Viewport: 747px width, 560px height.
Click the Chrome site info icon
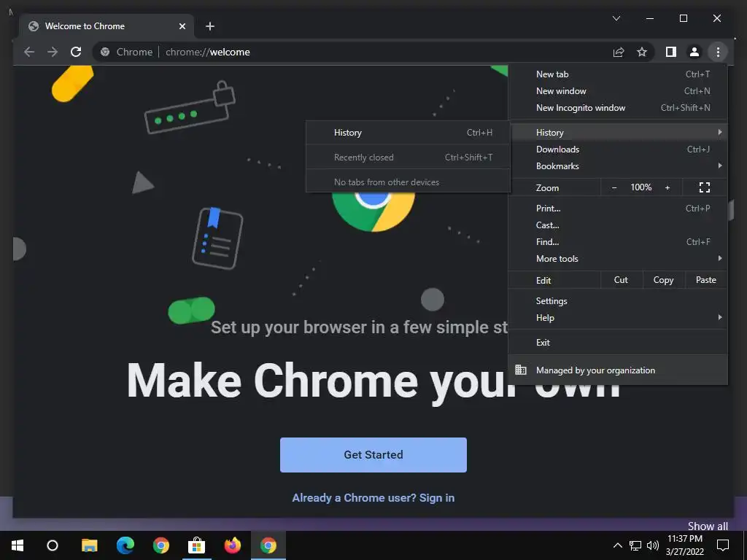[105, 52]
